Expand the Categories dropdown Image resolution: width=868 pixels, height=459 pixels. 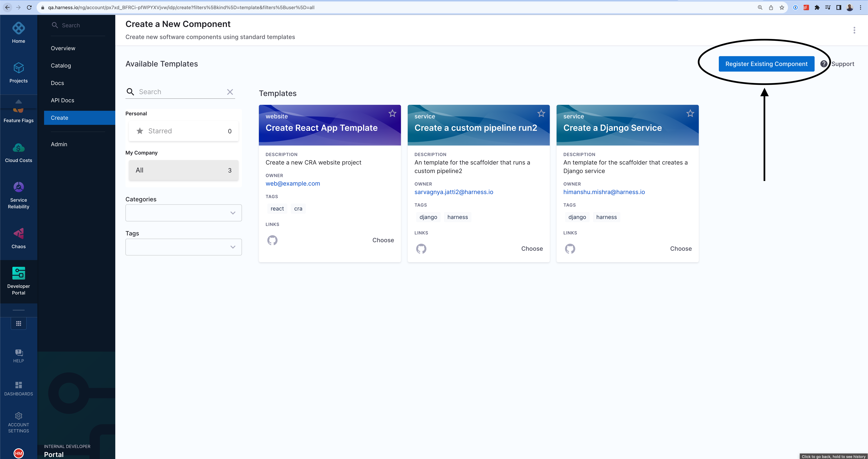point(183,213)
